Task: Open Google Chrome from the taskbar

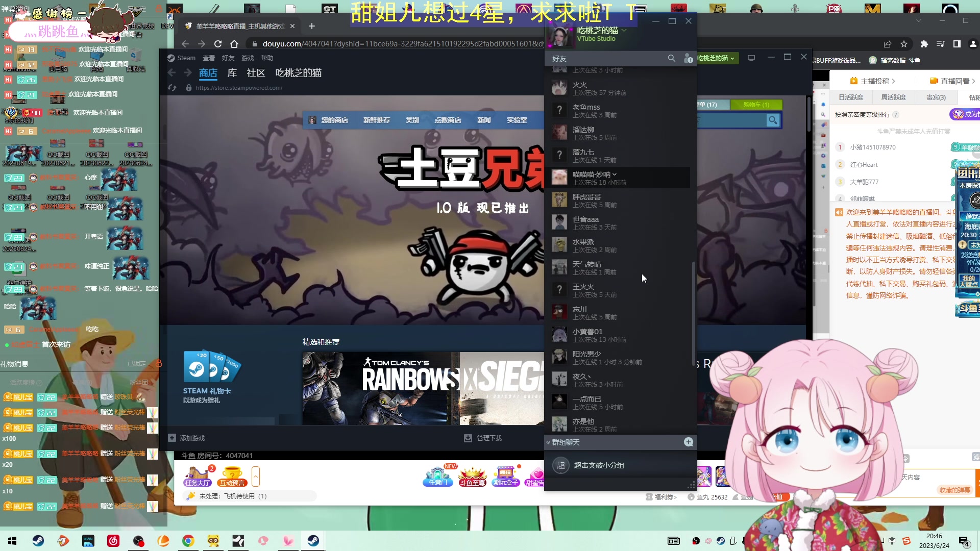Action: point(188,541)
